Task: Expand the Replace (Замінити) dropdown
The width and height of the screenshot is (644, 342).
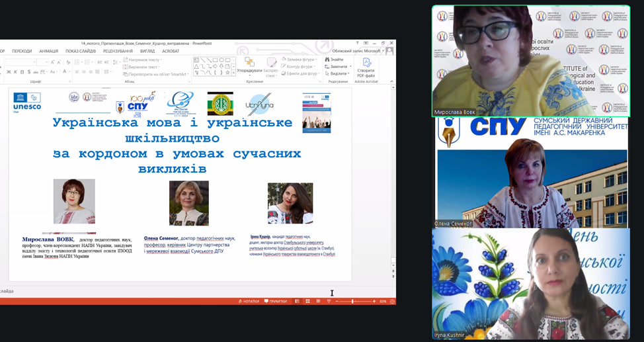Action: [338, 66]
